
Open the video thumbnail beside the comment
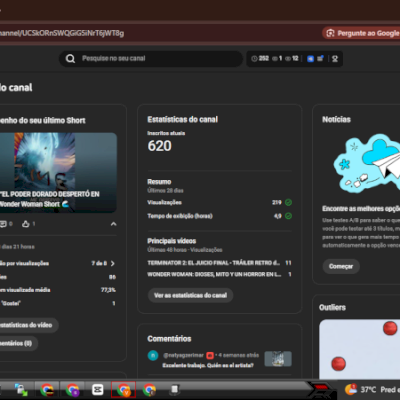[x=278, y=359]
